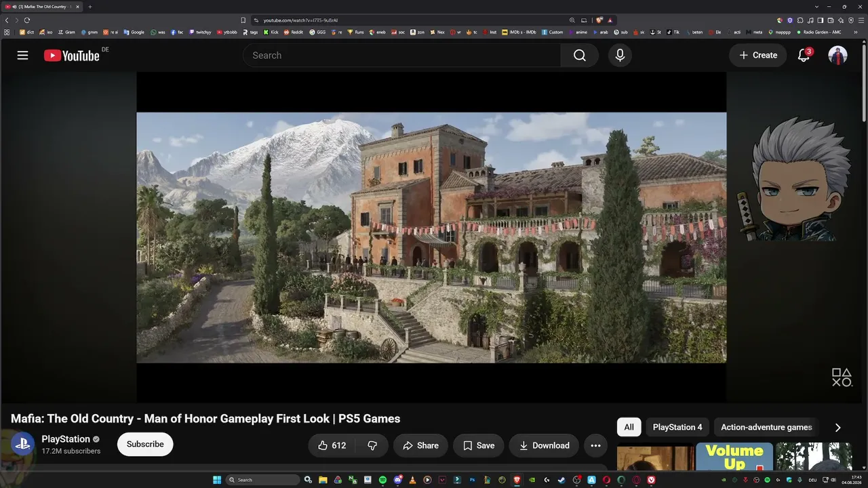Screen dimensions: 868x488
Task: Open the Volume Up recommended video thumbnail
Action: click(734, 457)
